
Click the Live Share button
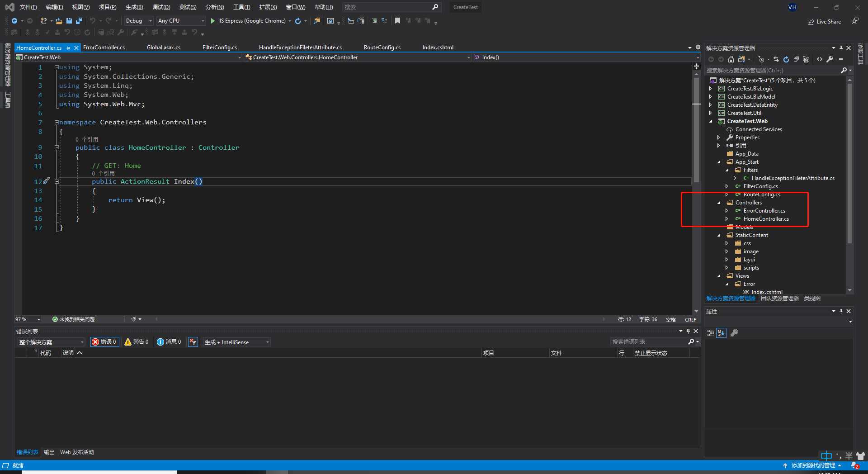point(825,22)
